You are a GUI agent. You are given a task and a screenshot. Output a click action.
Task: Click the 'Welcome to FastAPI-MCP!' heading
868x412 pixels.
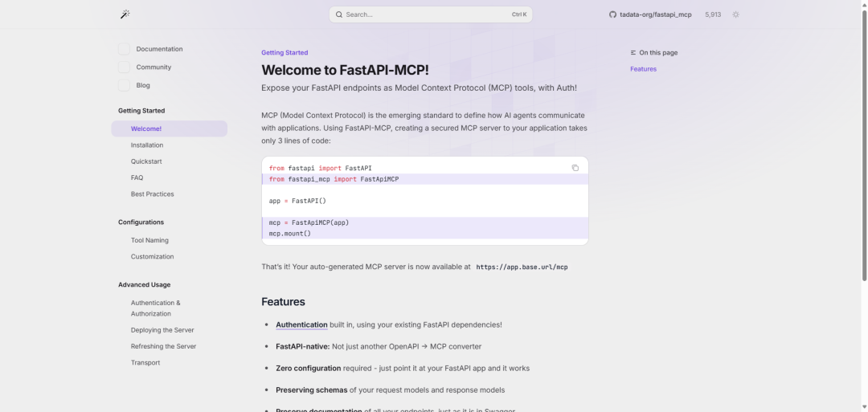coord(345,70)
